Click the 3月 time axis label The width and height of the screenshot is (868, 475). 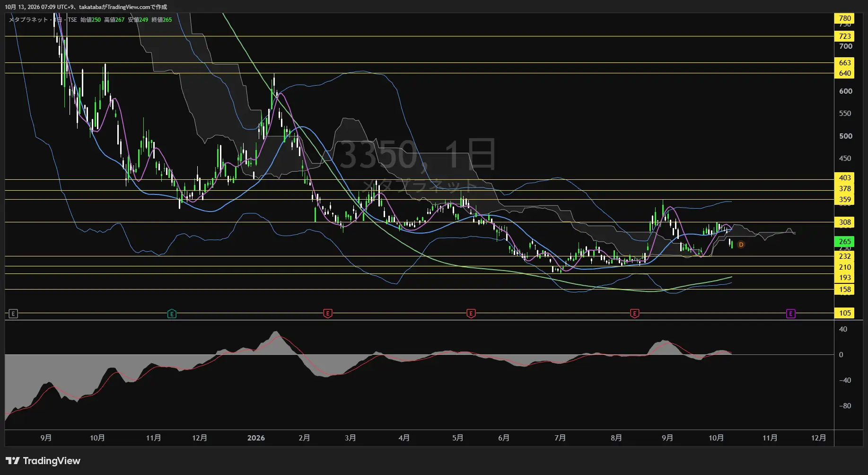click(350, 438)
